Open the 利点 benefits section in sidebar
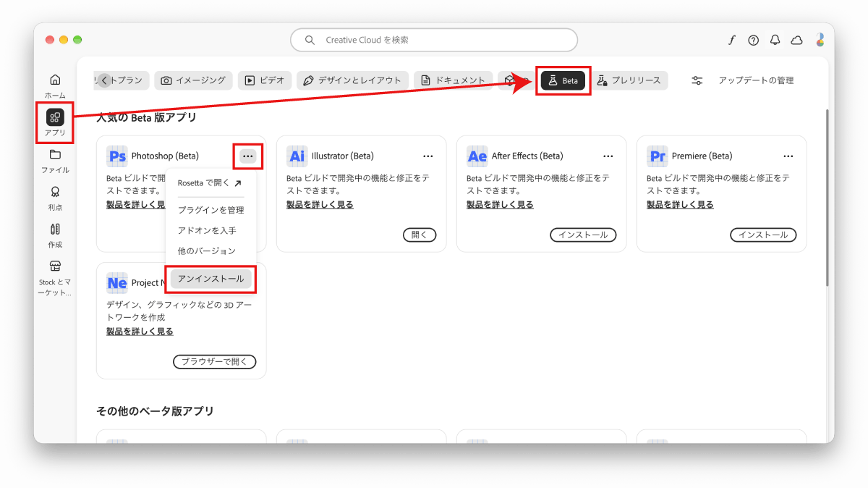Screen dimensions: 868x488 [55, 198]
